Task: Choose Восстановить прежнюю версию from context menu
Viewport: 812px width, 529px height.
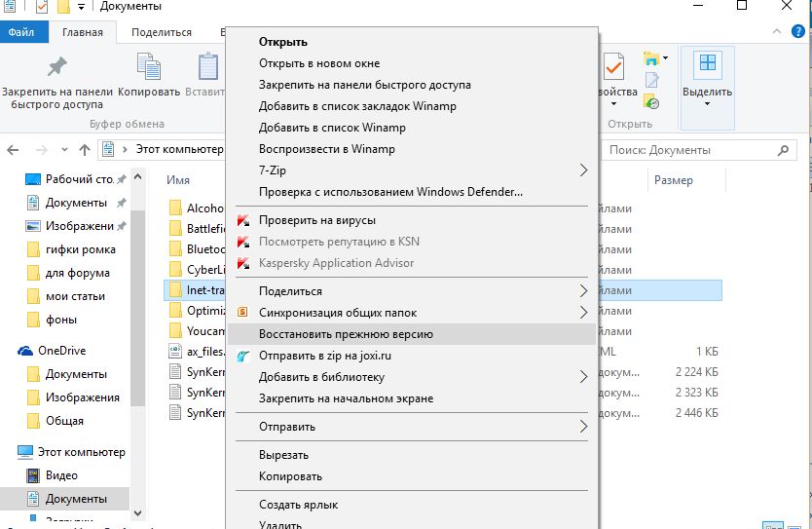Action: 346,334
